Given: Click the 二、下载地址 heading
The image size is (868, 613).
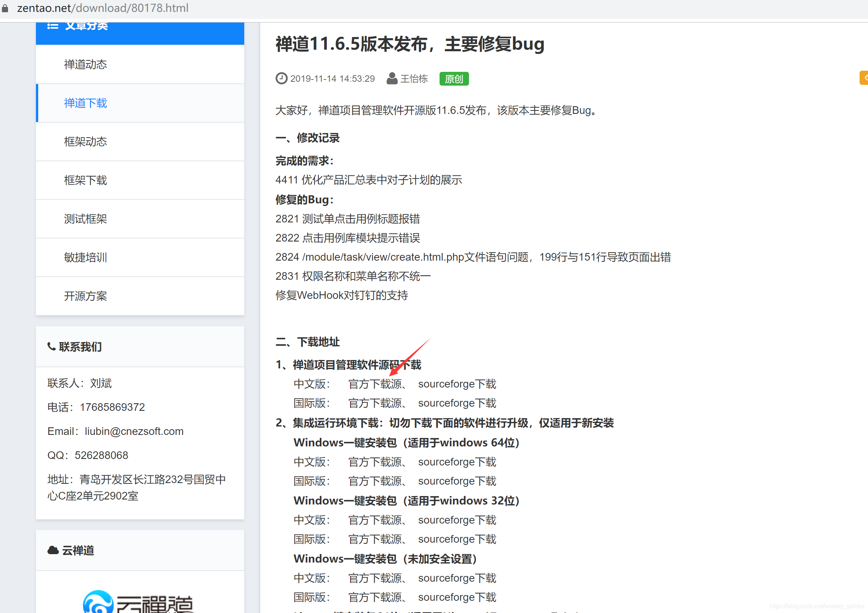Looking at the screenshot, I should [x=308, y=342].
